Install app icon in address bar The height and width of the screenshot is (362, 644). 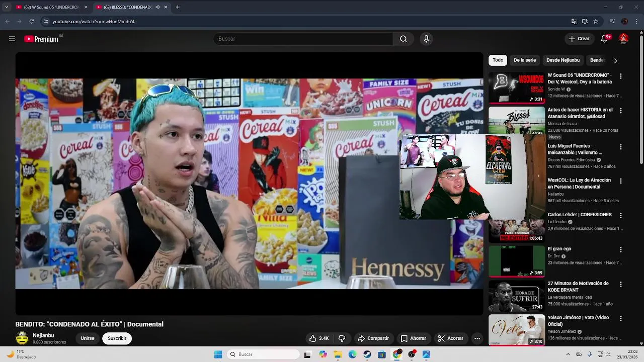pos(585,22)
